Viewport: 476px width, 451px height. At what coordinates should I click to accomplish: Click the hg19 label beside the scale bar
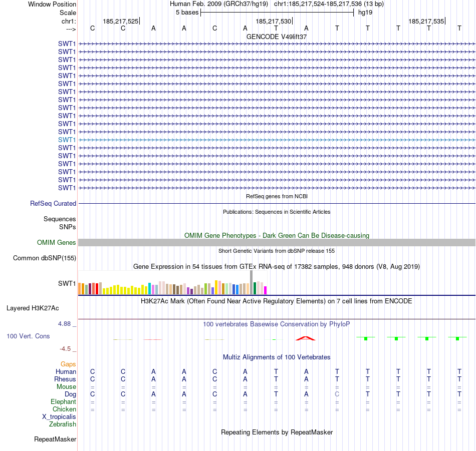click(x=365, y=13)
